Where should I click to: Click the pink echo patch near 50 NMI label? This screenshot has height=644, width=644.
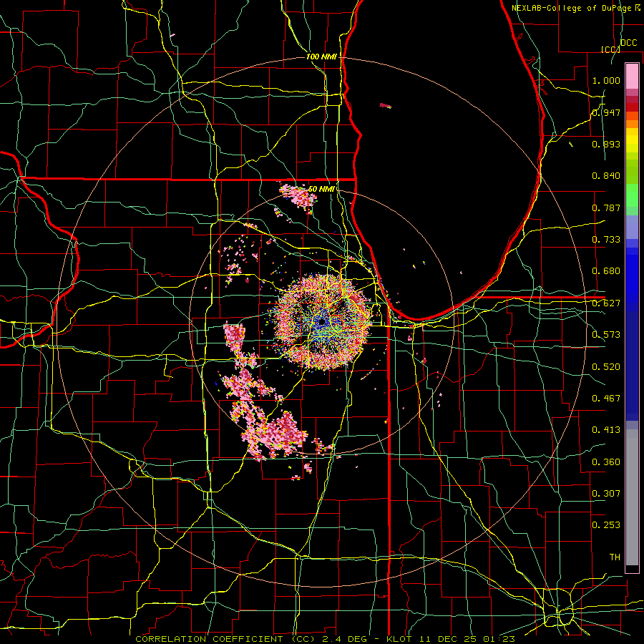click(298, 195)
